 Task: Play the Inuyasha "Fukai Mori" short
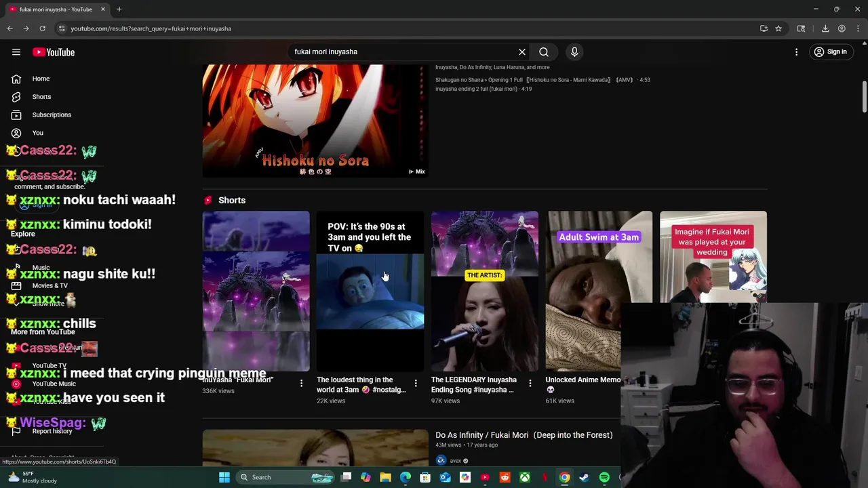pyautogui.click(x=256, y=291)
